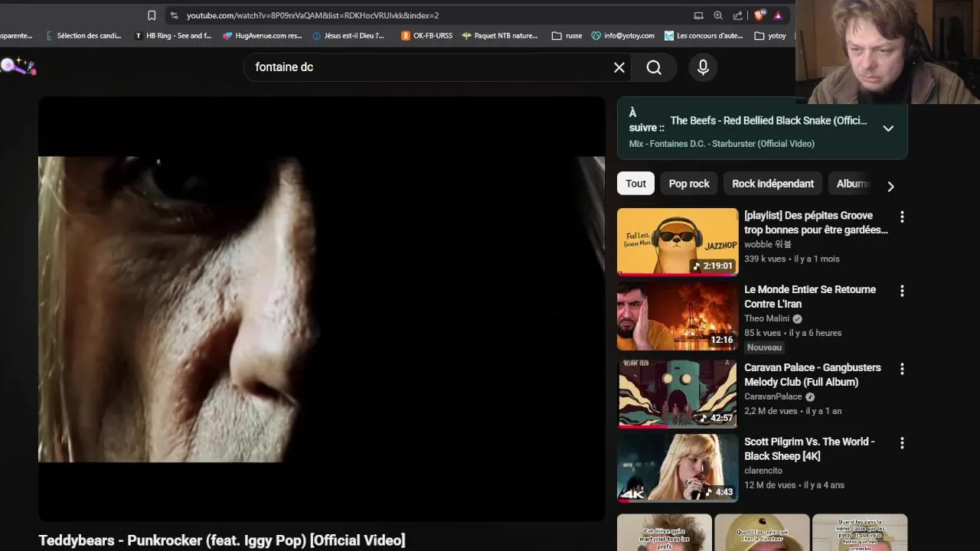This screenshot has height=551, width=980.
Task: Open options menu for Le Monde Entier video
Action: [x=902, y=291]
